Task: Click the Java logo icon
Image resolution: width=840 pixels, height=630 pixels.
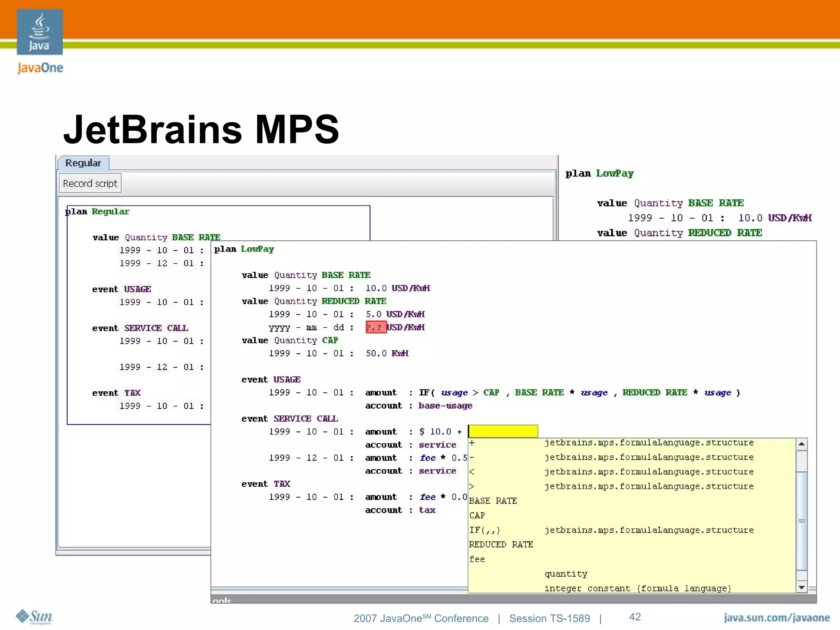Action: [40, 32]
